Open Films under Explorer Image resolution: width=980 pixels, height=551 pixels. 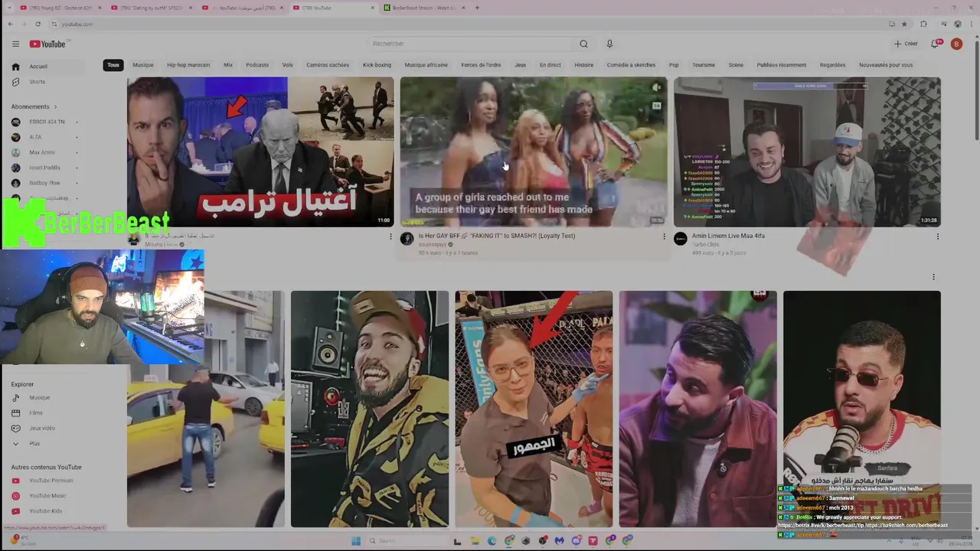click(x=46, y=413)
